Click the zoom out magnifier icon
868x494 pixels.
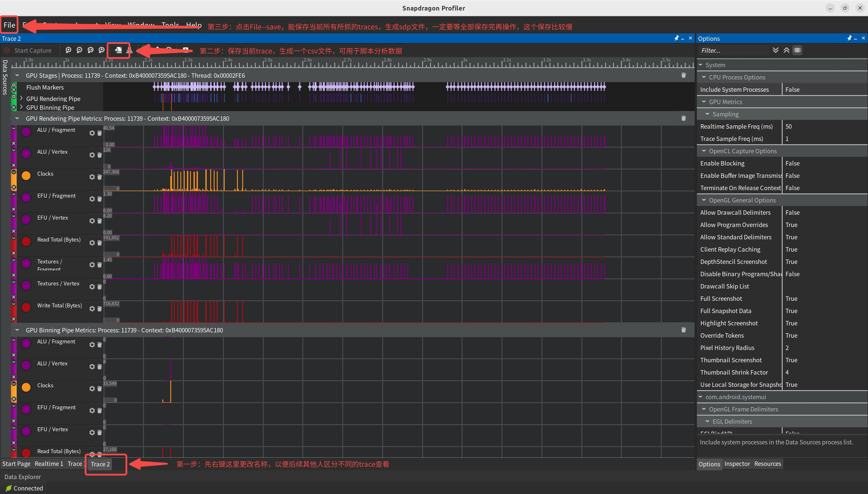(79, 50)
